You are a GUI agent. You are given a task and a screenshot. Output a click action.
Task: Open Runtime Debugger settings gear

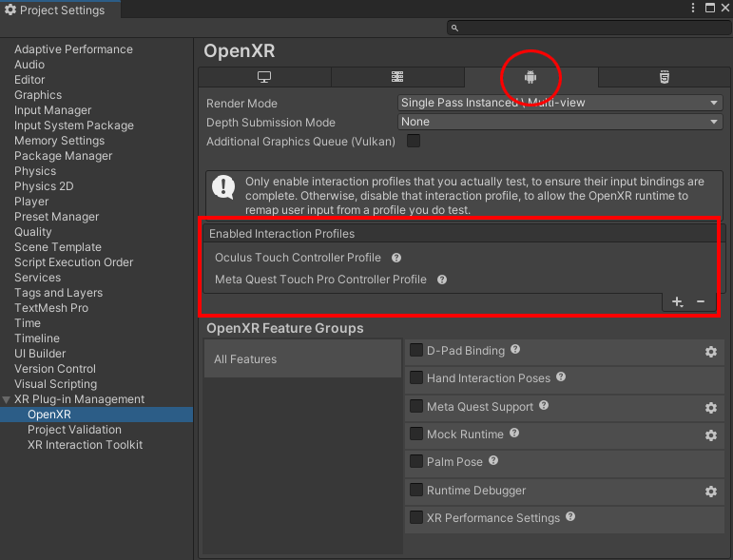point(710,492)
